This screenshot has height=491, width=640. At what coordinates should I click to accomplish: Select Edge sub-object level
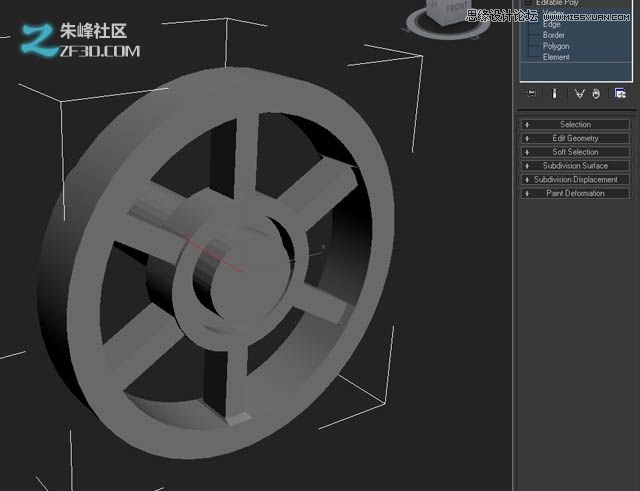551,24
